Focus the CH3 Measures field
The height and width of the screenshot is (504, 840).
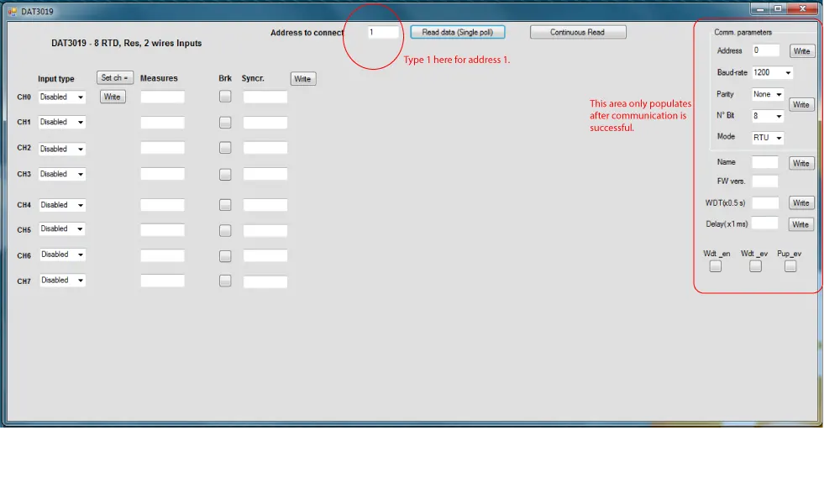[x=162, y=174]
